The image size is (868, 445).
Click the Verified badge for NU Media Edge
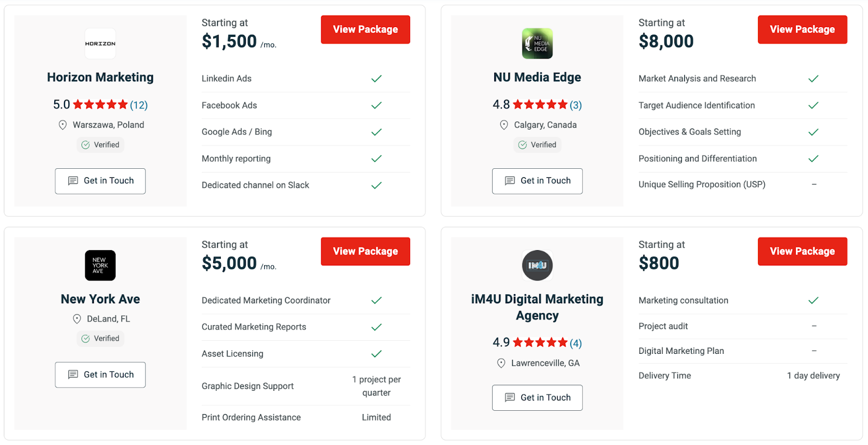[x=537, y=144]
